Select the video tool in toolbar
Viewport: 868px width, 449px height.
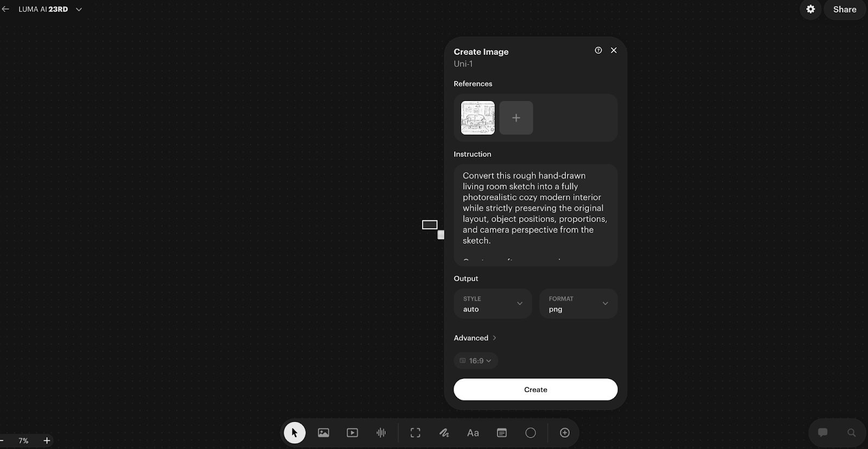[x=352, y=433]
